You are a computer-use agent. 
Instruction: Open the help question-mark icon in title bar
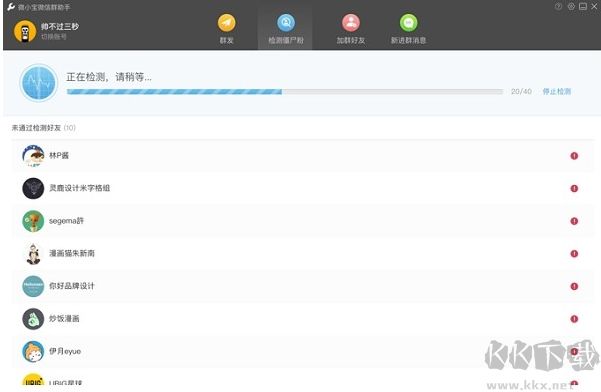click(558, 7)
